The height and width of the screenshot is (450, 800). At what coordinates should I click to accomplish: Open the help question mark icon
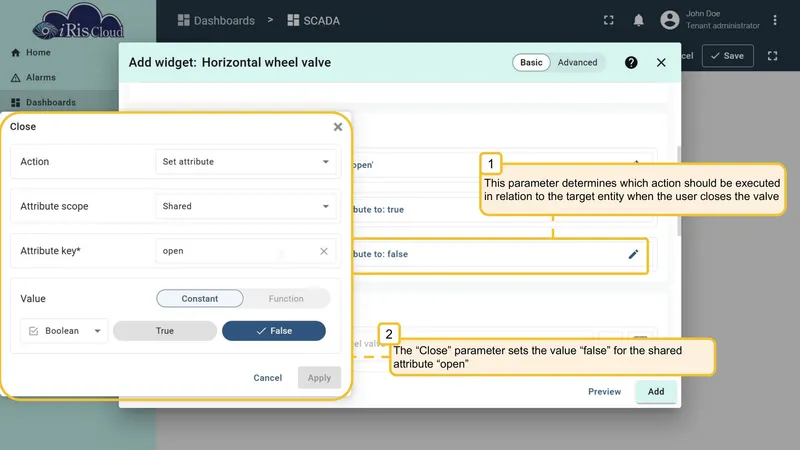(631, 62)
